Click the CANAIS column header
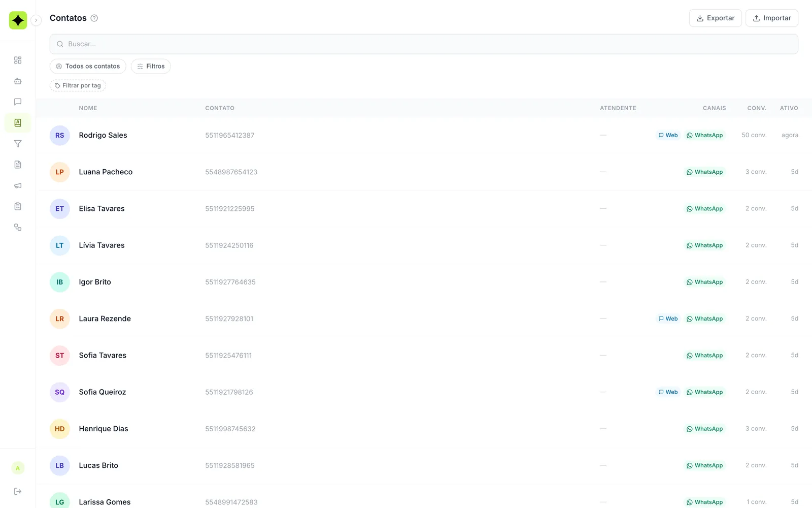Image resolution: width=812 pixels, height=508 pixels. click(x=714, y=108)
